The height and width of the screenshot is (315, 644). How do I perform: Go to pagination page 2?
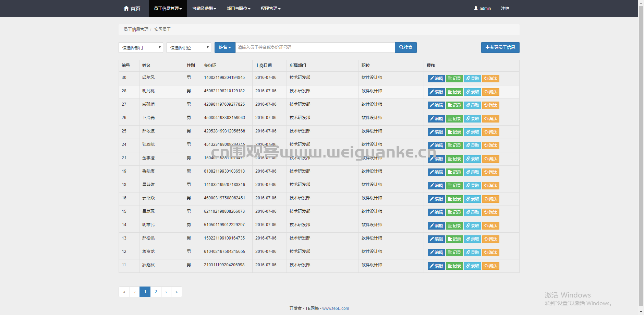pyautogui.click(x=156, y=292)
